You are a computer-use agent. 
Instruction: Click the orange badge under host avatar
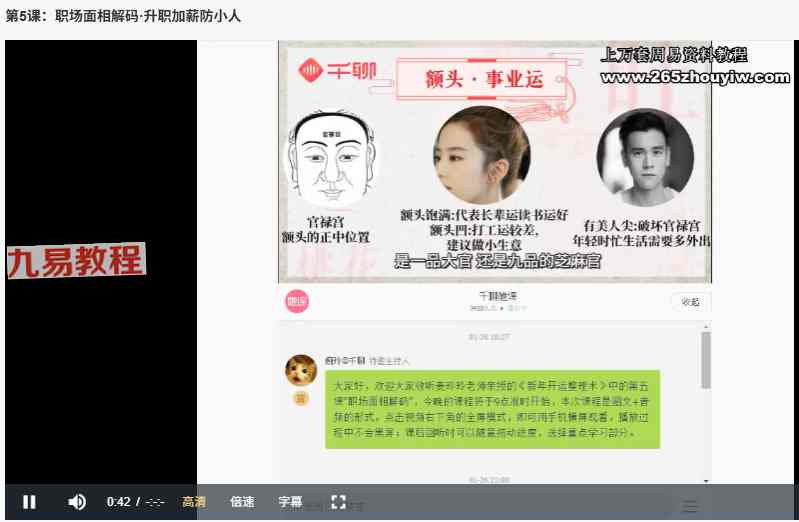300,398
